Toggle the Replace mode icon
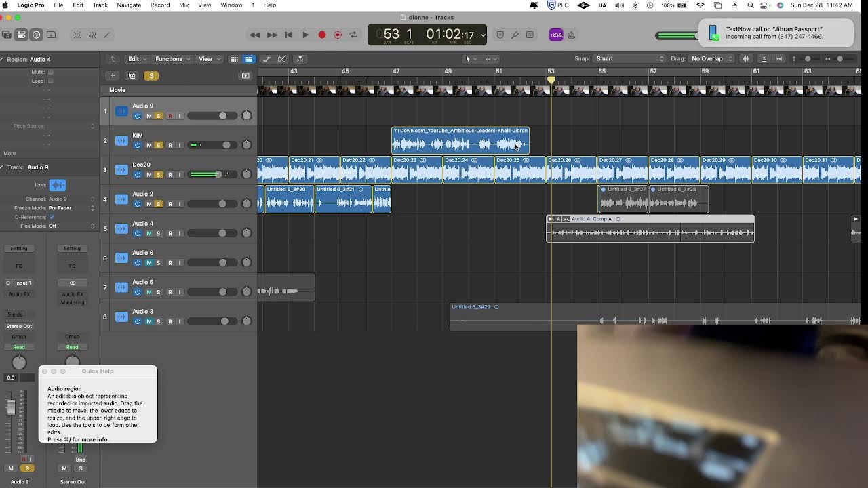The height and width of the screenshot is (488, 868). (x=500, y=35)
